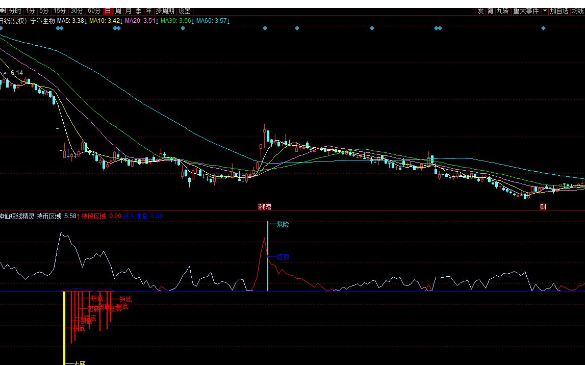This screenshot has height=365, width=585.
Task: Choose the 15分 chart period
Action: point(60,11)
